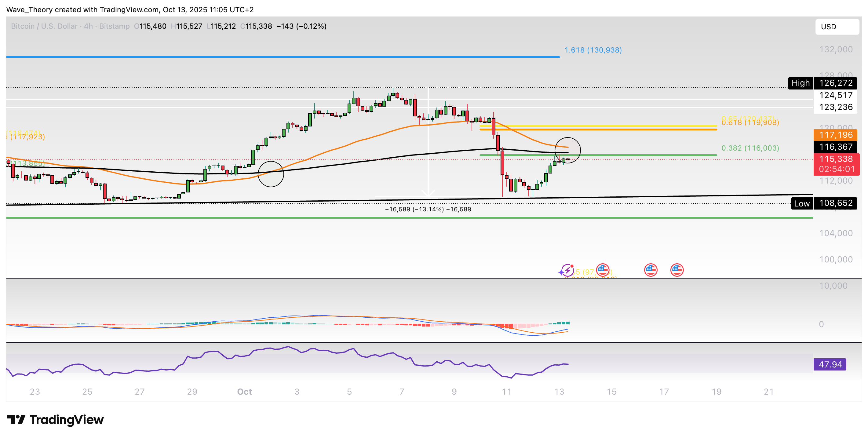
Task: Open the purple lightning event marker
Action: [x=568, y=271]
